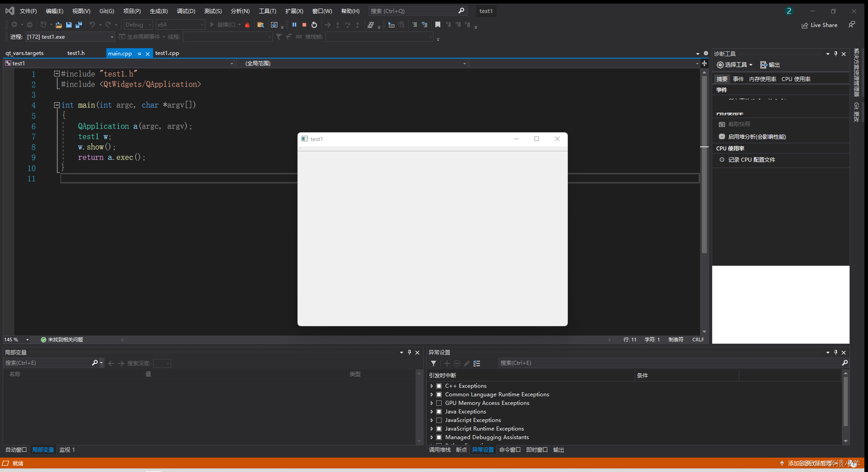Image resolution: width=868 pixels, height=472 pixels.
Task: Pin the 异常设置 panel
Action: (x=836, y=352)
